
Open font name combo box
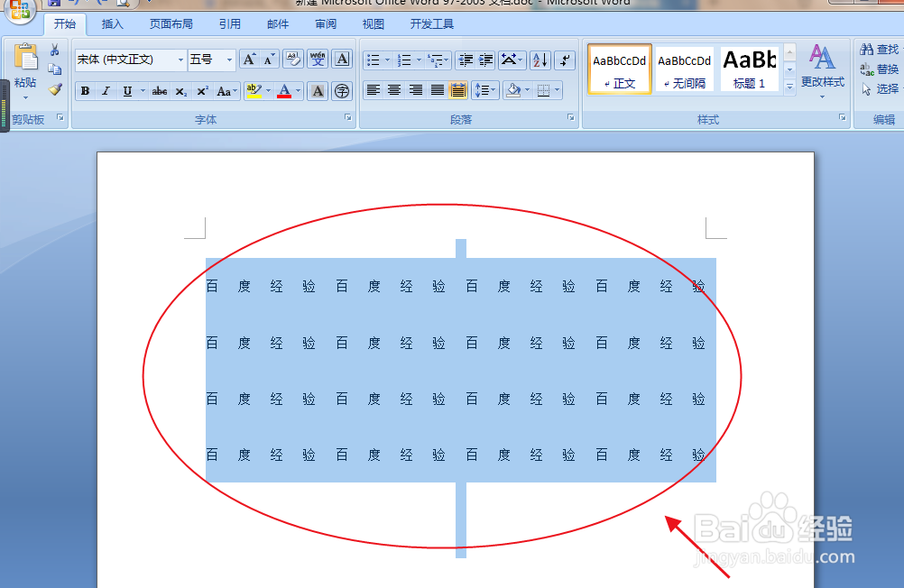pos(131,60)
